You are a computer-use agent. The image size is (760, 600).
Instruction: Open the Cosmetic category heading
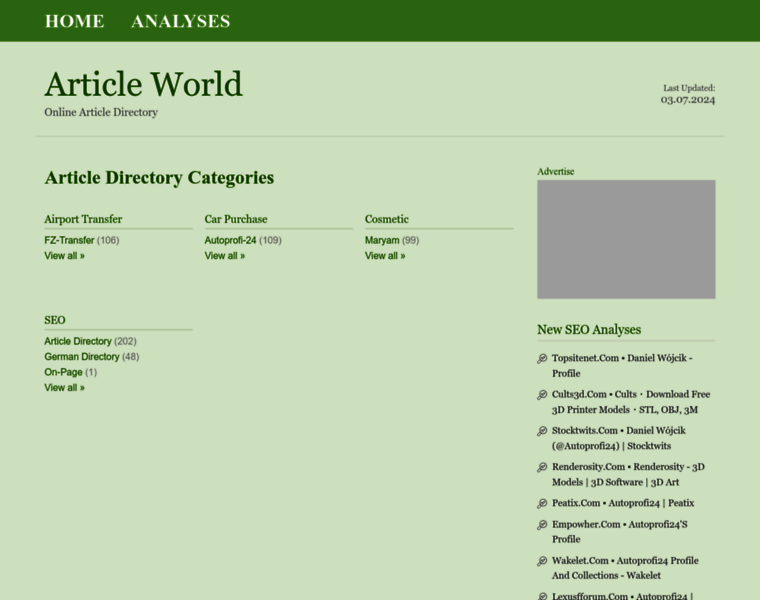click(x=387, y=219)
